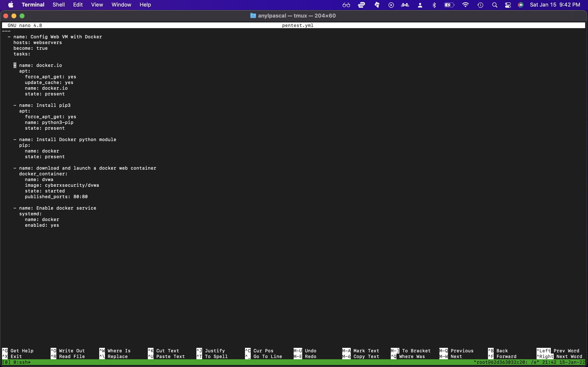Image resolution: width=588 pixels, height=367 pixels.
Task: Click the Bluetooth menu bar icon
Action: pos(434,5)
